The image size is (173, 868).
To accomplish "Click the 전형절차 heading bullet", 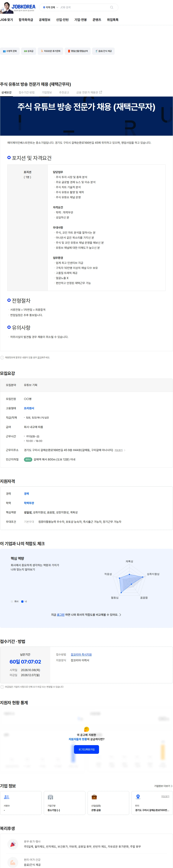I will pyautogui.click(x=9, y=300).
